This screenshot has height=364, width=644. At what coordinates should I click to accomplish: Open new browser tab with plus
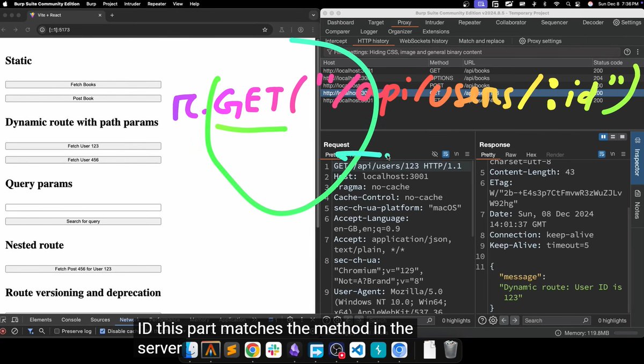point(112,16)
